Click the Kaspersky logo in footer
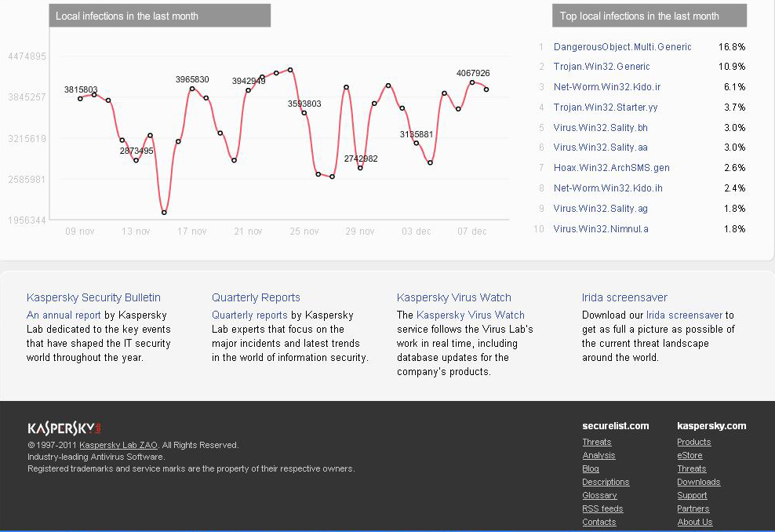 [x=64, y=428]
